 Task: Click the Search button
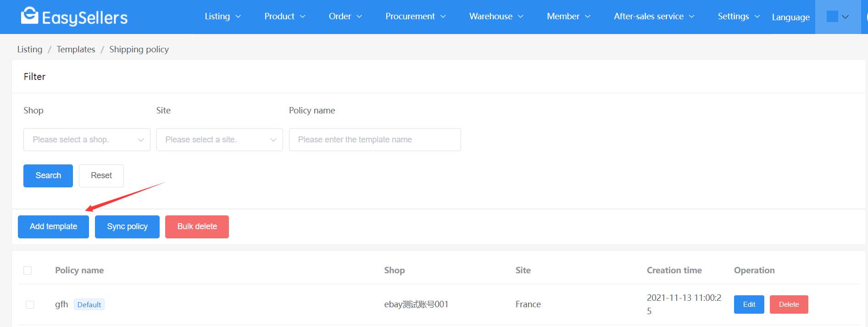[x=48, y=176]
